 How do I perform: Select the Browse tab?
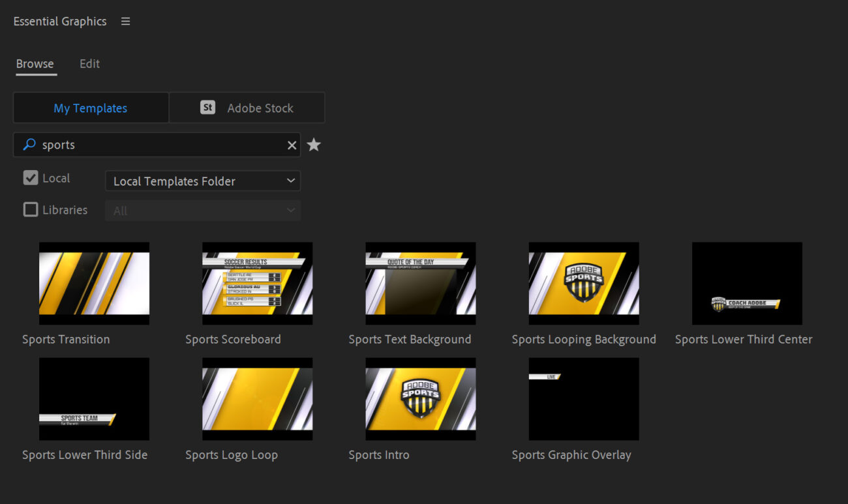point(35,63)
